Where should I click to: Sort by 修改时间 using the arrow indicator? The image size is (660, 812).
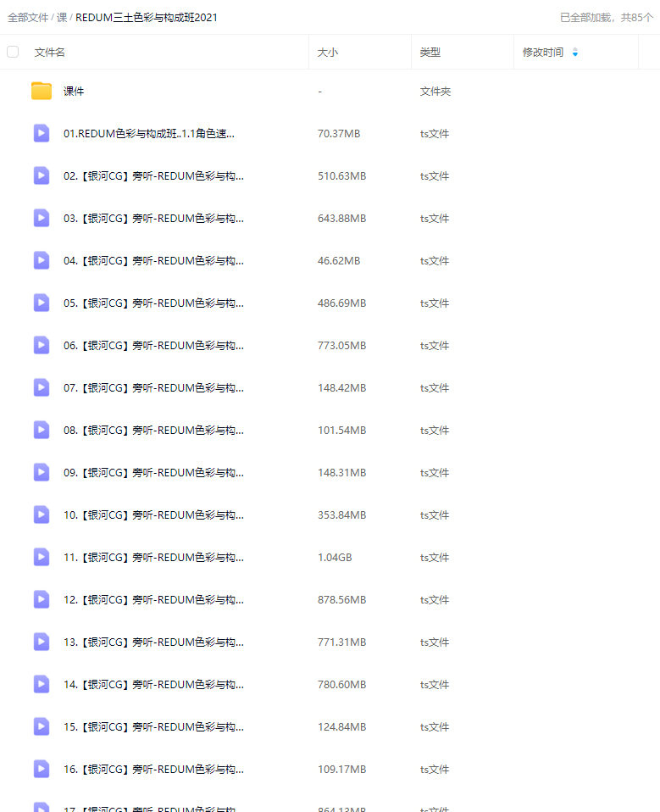tap(574, 53)
